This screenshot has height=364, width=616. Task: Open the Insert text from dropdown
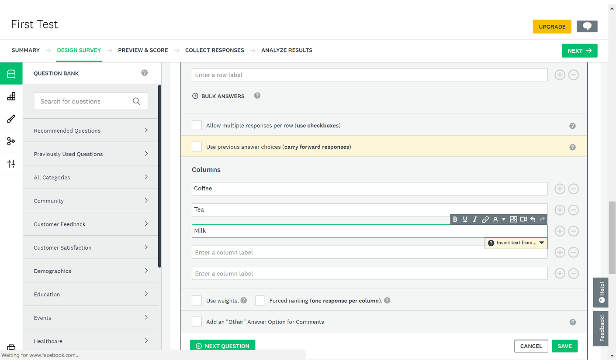pos(516,243)
